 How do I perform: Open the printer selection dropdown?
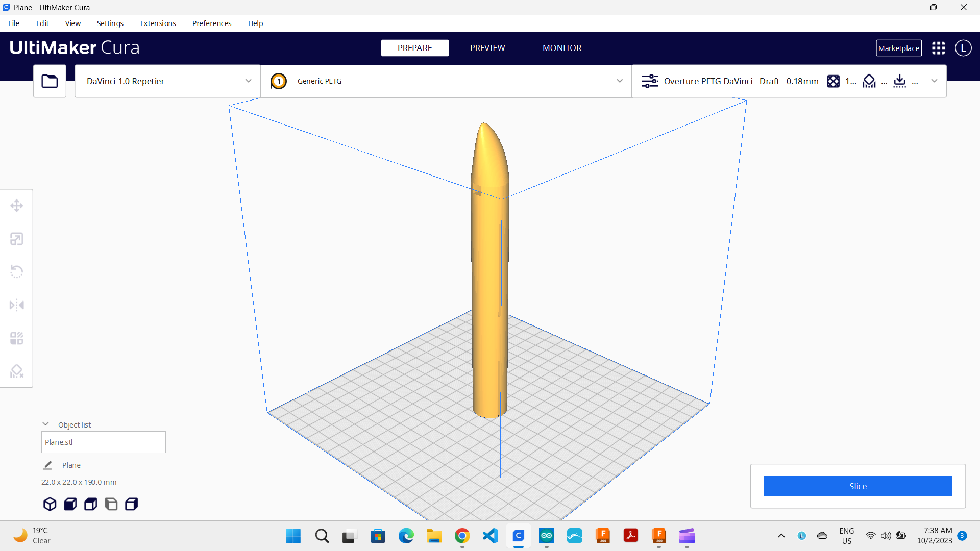[167, 81]
